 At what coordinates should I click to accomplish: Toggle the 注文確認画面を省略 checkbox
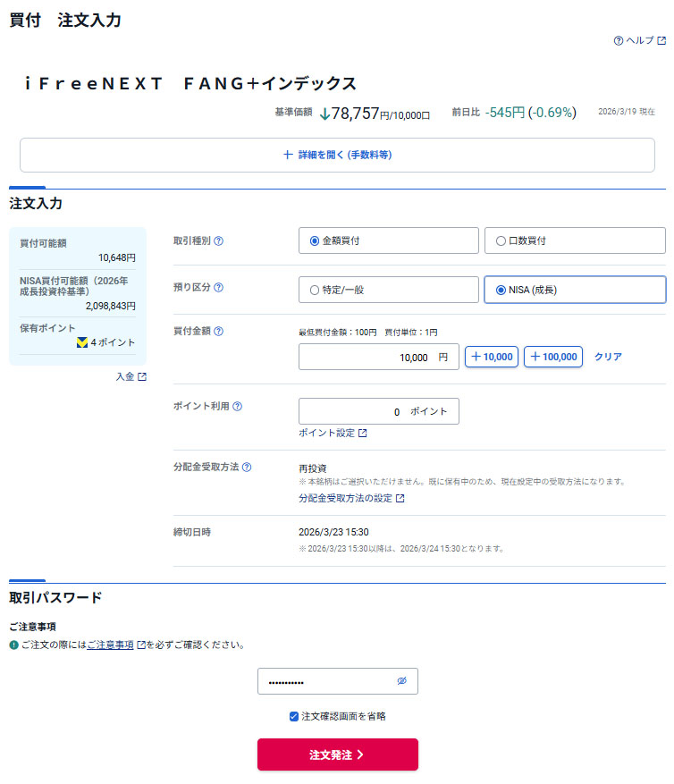(x=294, y=716)
